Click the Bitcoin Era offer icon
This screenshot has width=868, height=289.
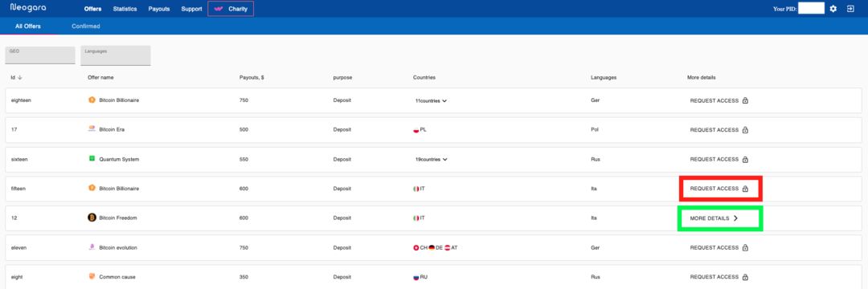pyautogui.click(x=92, y=129)
